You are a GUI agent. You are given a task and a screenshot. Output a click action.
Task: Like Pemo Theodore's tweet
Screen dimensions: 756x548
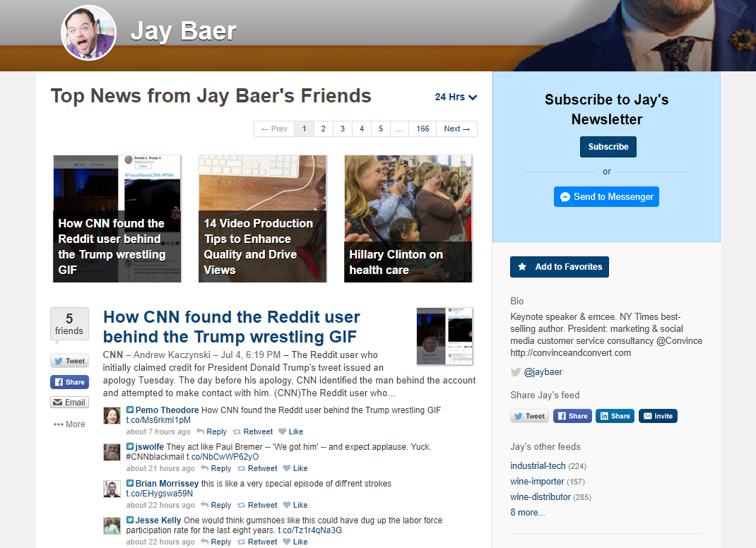(290, 432)
